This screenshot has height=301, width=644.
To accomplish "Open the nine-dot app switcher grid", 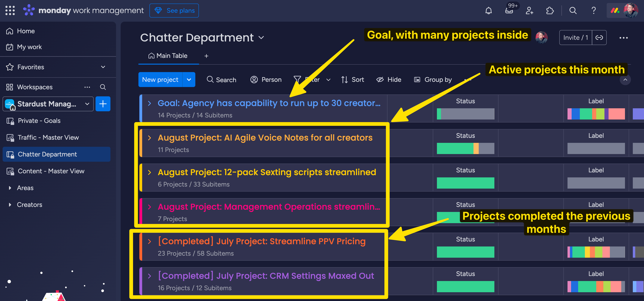I will click(x=10, y=10).
